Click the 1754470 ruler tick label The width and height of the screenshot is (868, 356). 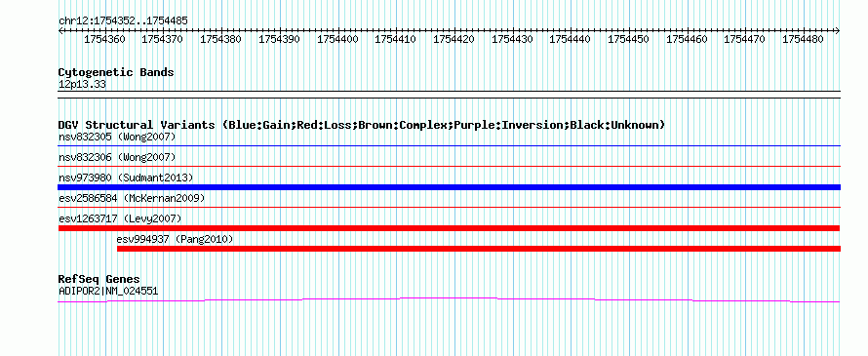[x=745, y=40]
